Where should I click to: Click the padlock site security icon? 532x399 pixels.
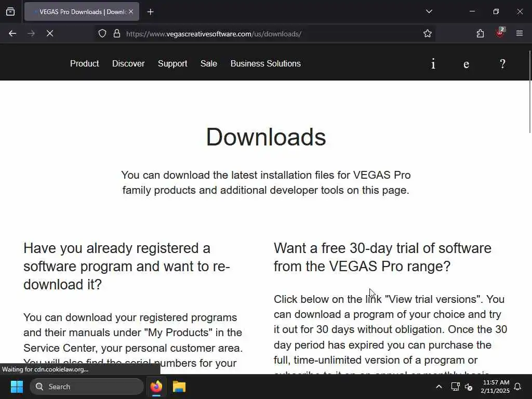coord(117,34)
